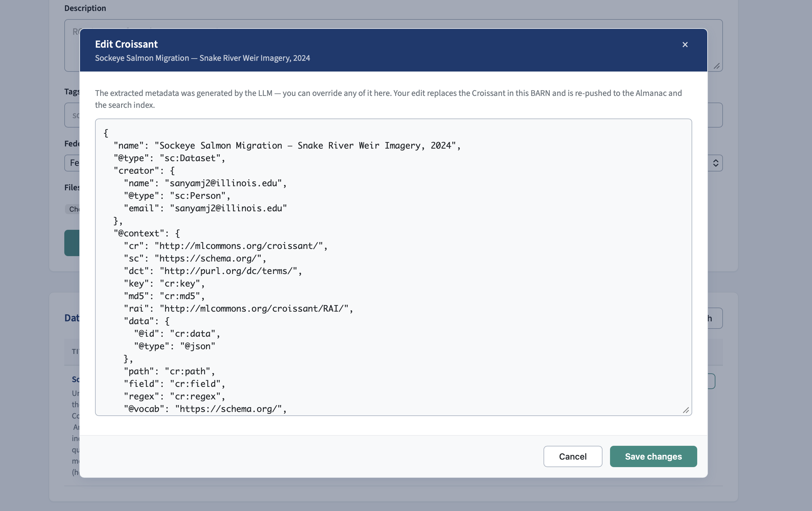Click the creator "email" line
The width and height of the screenshot is (812, 511).
[x=205, y=208]
